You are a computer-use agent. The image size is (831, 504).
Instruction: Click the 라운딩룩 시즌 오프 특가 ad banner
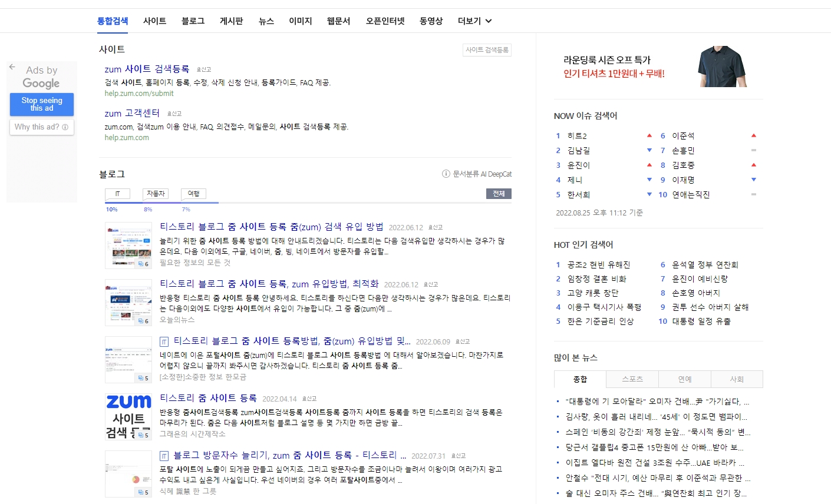tap(658, 67)
